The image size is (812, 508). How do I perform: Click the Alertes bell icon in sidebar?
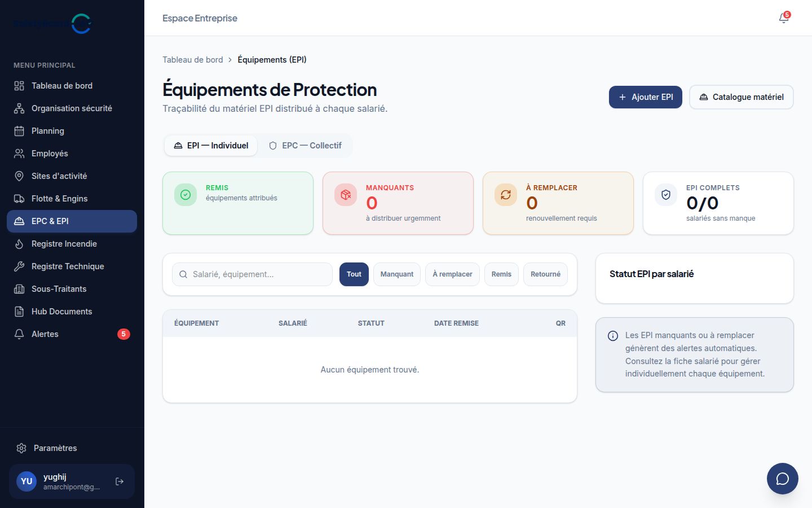point(19,334)
